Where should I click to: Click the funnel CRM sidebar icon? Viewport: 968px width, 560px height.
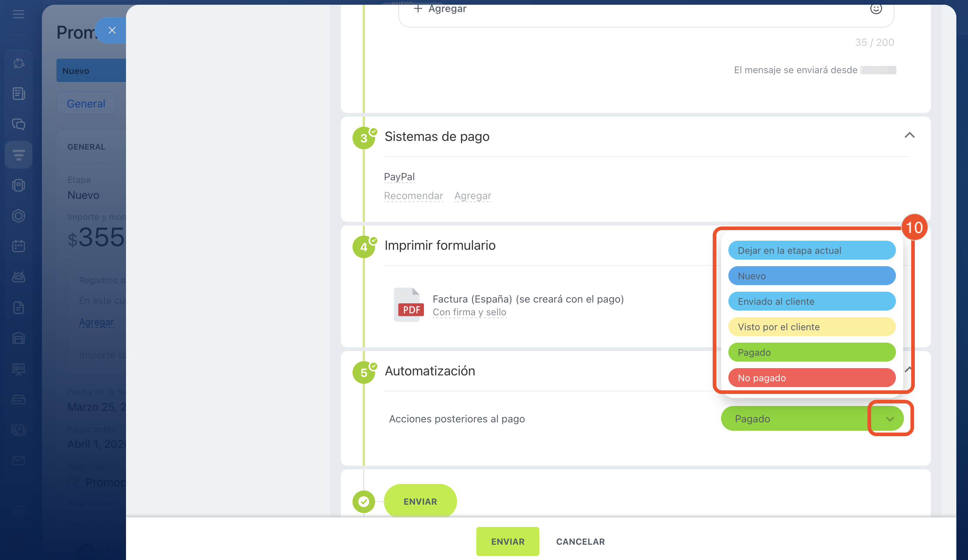(x=19, y=155)
